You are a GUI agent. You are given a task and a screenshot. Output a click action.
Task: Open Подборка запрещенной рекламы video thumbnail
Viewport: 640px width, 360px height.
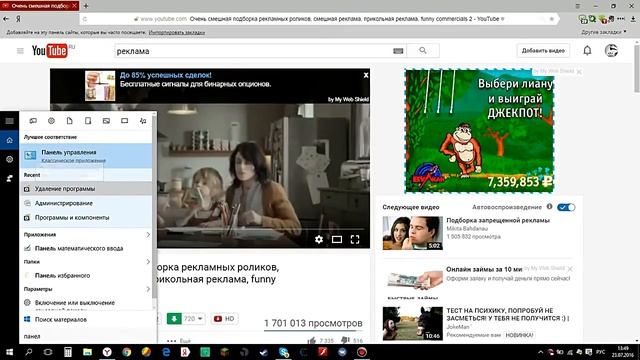412,233
